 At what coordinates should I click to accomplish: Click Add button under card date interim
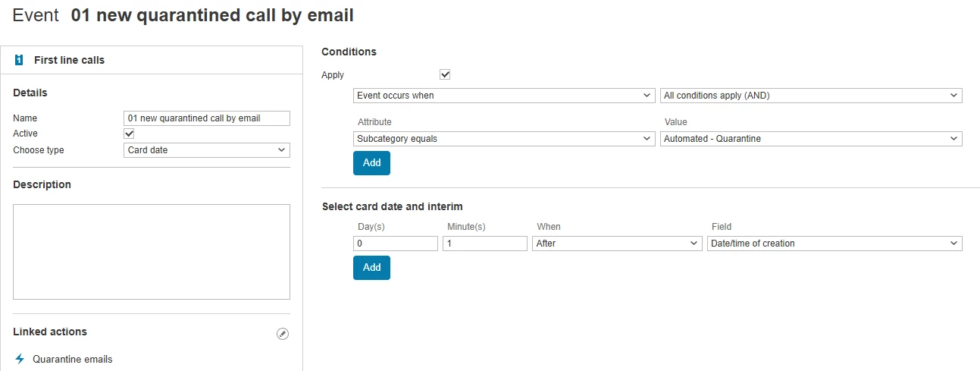point(371,268)
